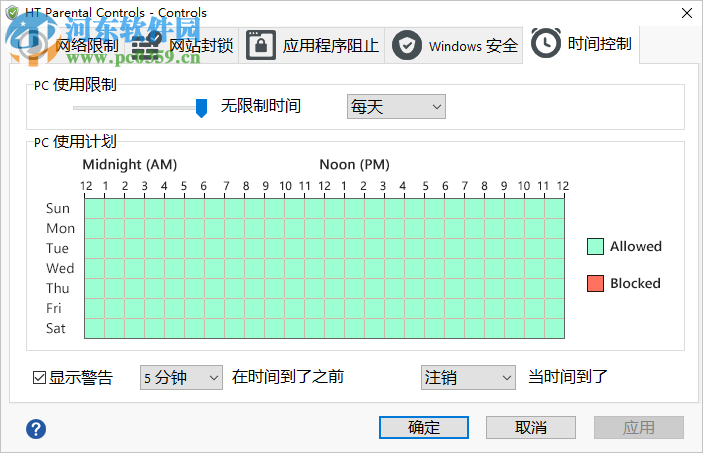Click the Thu row label

point(58,288)
